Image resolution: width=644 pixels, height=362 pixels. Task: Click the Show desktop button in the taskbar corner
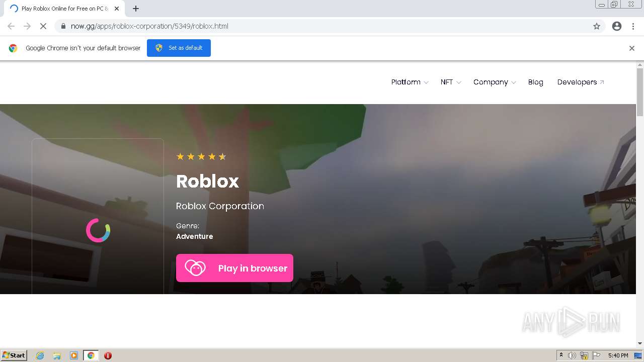(x=638, y=355)
